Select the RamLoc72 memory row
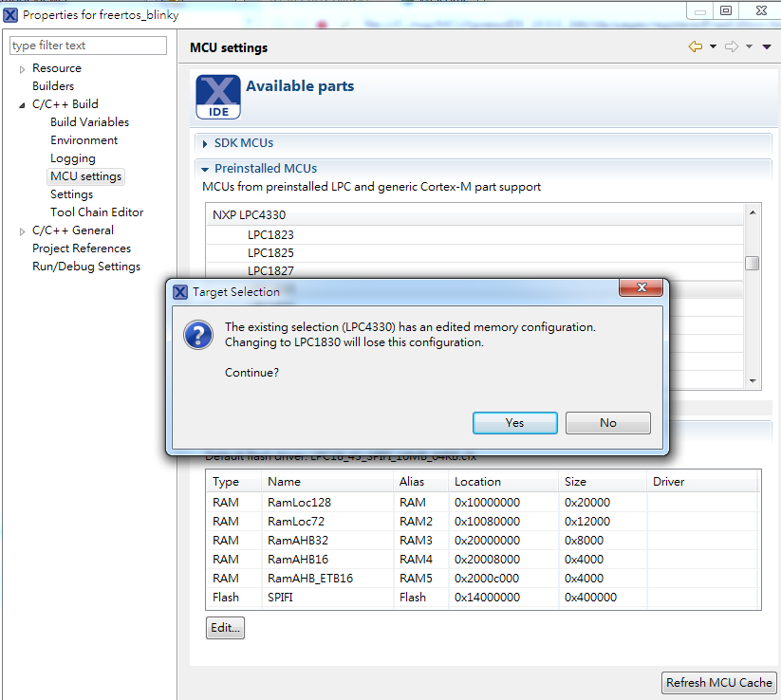Screen dimensions: 781x700 click(483, 522)
